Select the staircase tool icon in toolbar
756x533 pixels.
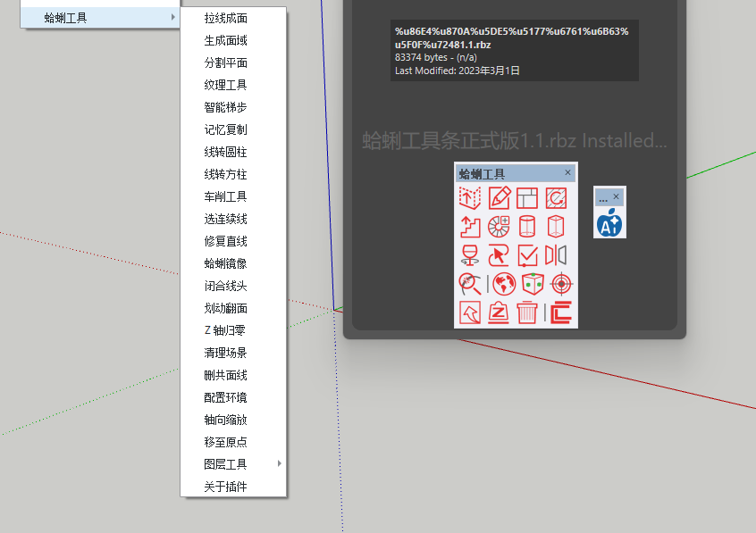[470, 226]
